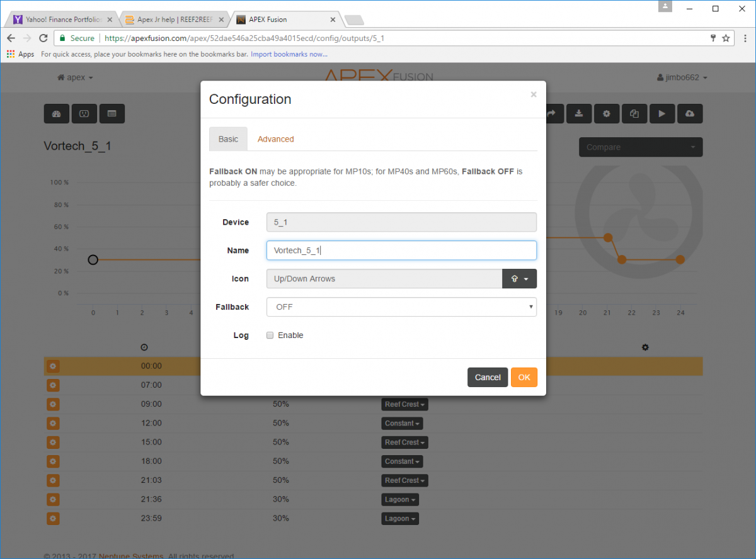756x559 pixels.
Task: Open the Lagoon dropdown on 21:36 row
Action: tap(400, 500)
